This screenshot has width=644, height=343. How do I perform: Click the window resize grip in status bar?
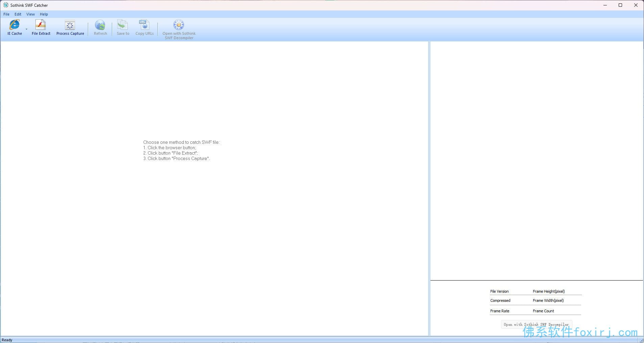641,340
